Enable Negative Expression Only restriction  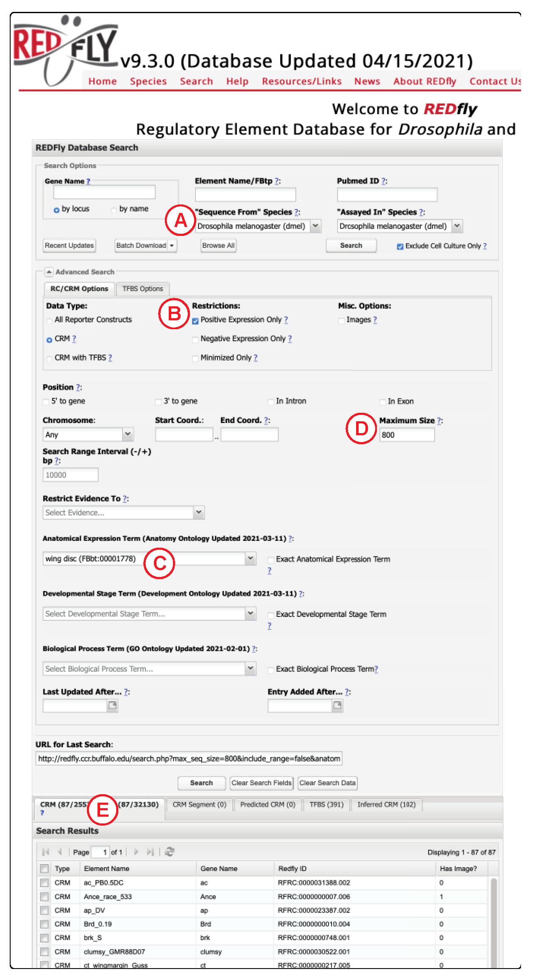195,339
